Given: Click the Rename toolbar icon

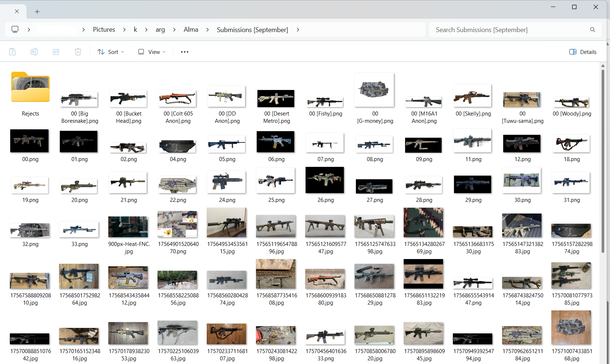Looking at the screenshot, I should coord(34,52).
